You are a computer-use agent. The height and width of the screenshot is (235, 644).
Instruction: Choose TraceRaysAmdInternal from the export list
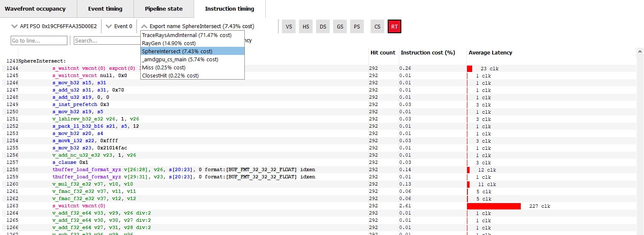187,35
